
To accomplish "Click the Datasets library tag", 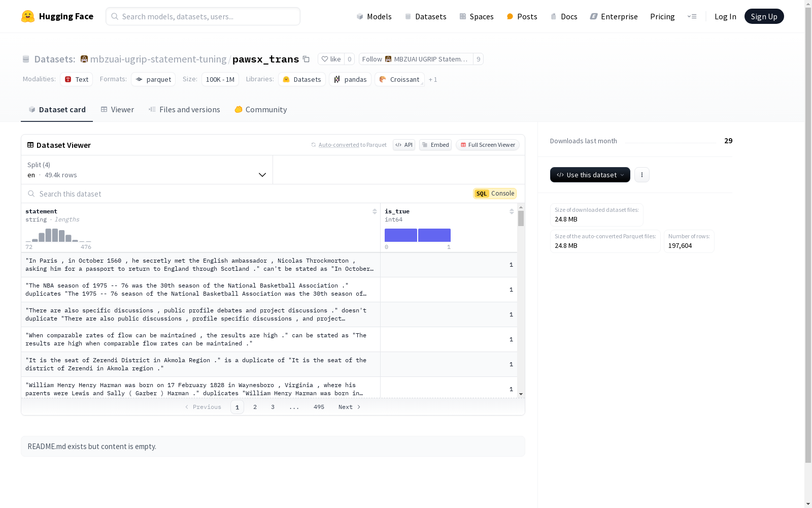I will click(302, 79).
